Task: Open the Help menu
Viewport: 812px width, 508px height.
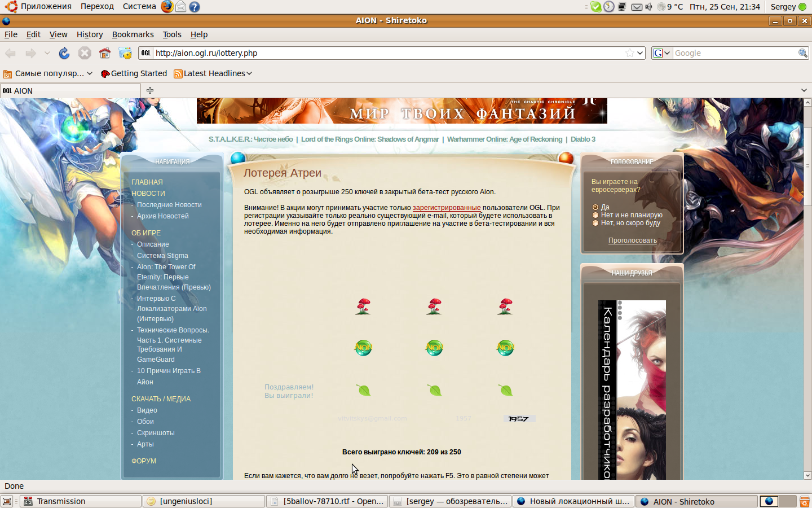Action: 199,34
